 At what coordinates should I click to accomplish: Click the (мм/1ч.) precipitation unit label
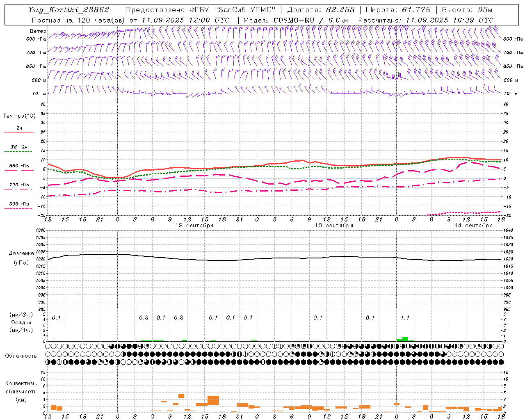point(21,330)
